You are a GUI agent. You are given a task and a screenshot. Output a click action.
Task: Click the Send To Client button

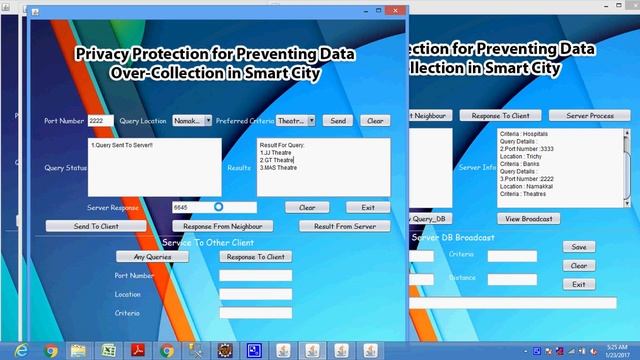coord(96,226)
